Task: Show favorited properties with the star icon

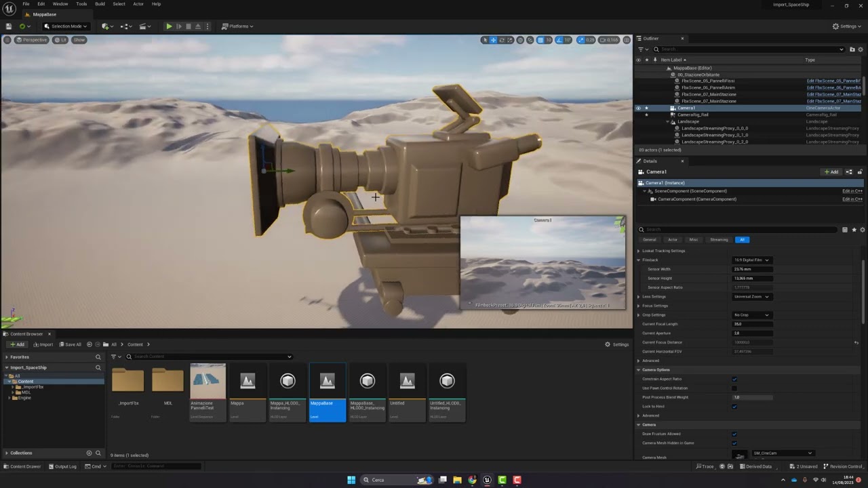Action: [854, 230]
